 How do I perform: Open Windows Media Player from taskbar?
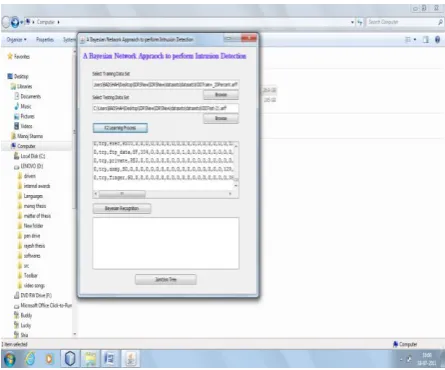pyautogui.click(x=49, y=359)
